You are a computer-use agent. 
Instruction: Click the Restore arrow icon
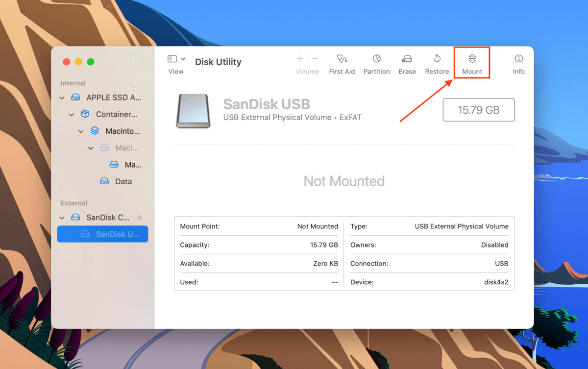tap(437, 59)
